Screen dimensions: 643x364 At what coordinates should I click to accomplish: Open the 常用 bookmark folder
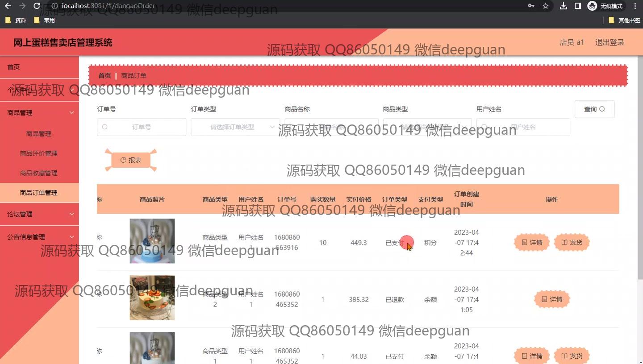(x=45, y=20)
